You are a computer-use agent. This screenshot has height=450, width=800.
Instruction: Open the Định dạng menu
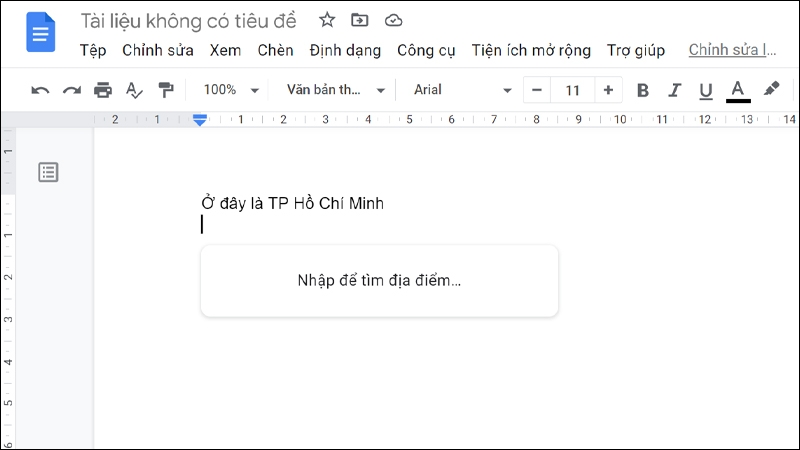click(345, 51)
